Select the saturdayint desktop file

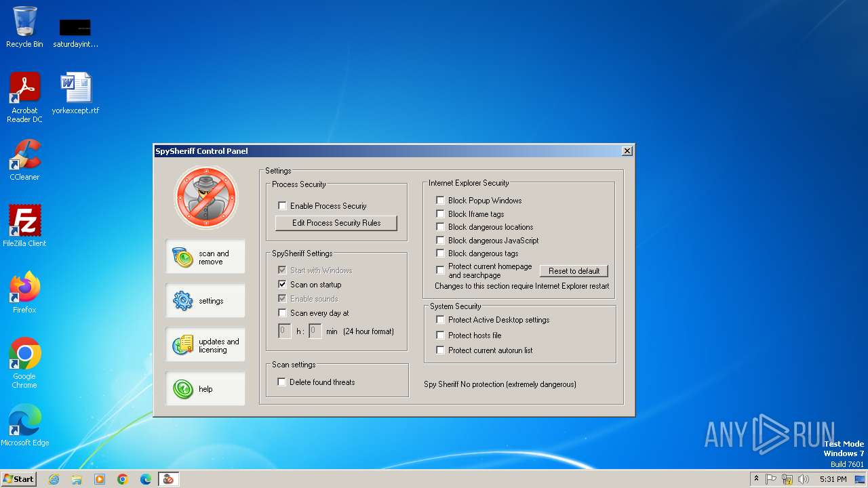pyautogui.click(x=75, y=33)
